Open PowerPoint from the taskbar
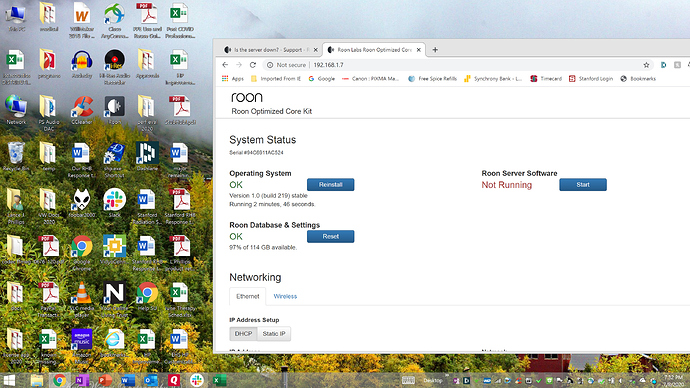This screenshot has width=690, height=388. coord(105,380)
